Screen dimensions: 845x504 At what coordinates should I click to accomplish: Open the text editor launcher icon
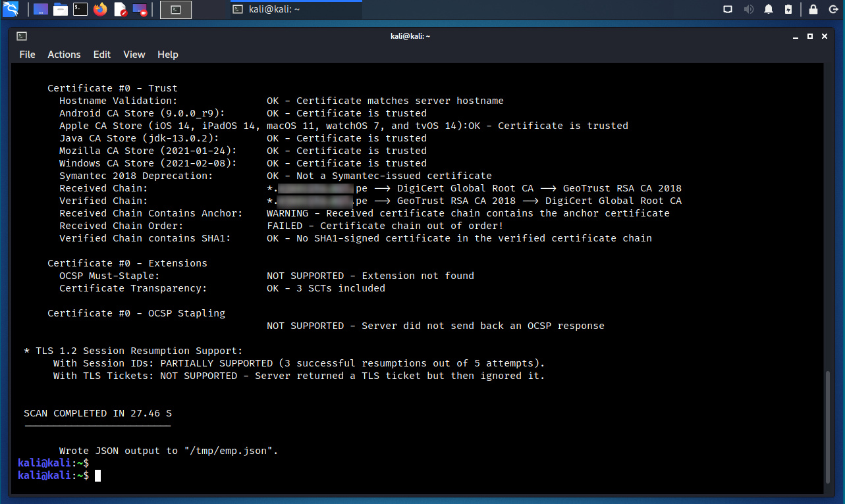(x=120, y=9)
